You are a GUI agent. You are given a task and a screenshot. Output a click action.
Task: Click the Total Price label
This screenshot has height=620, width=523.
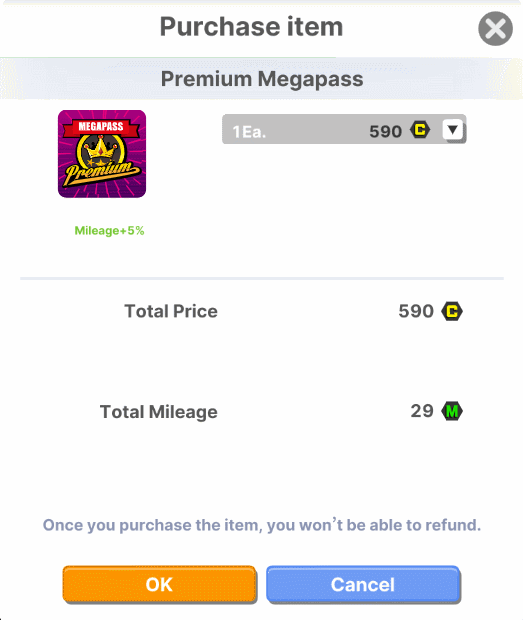171,311
